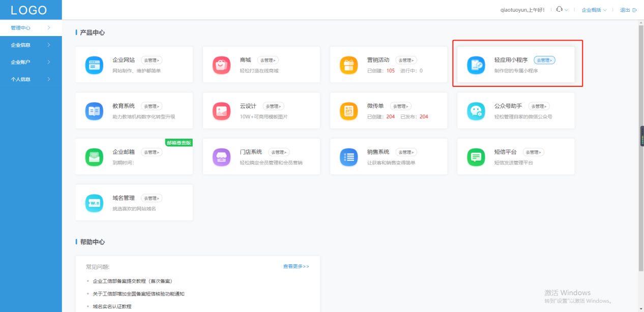
Task: Click 去管理 button for 轻应用小程序
Action: point(544,60)
